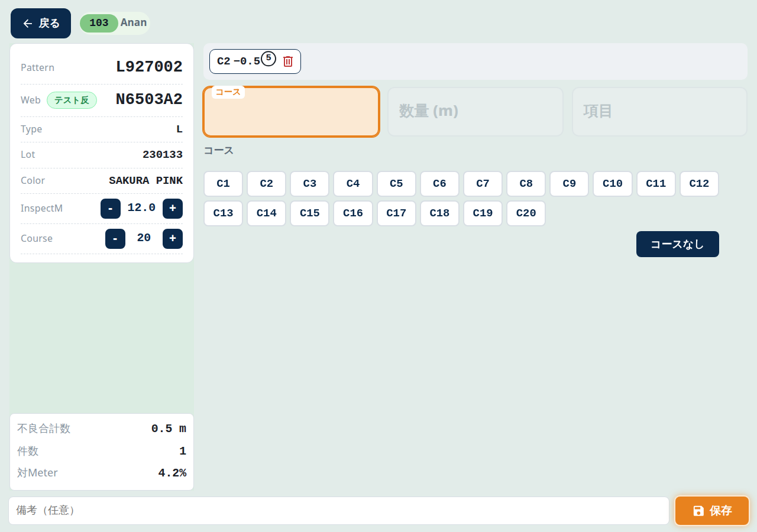
Task: Select course C7
Action: (483, 184)
